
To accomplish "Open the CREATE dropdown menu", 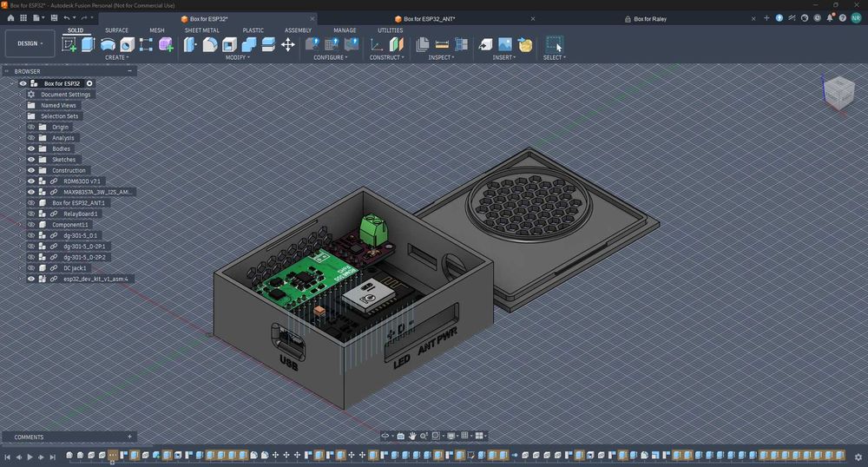I will (117, 57).
